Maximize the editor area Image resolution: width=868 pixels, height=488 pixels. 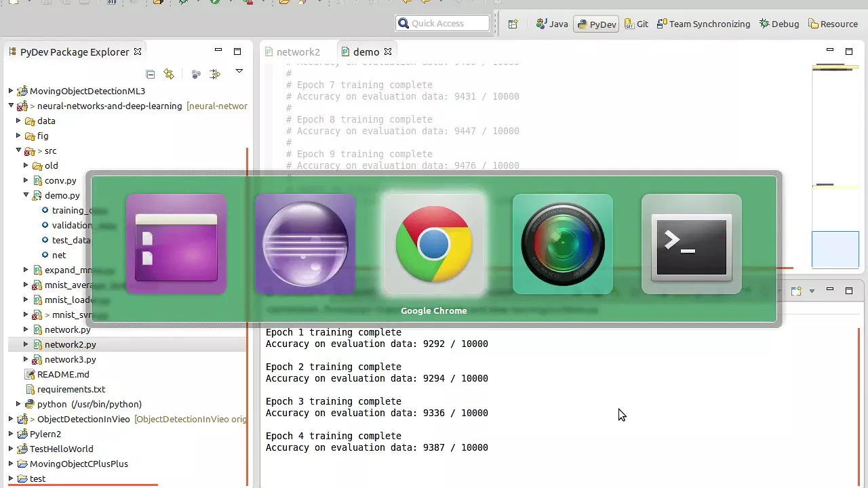(848, 52)
